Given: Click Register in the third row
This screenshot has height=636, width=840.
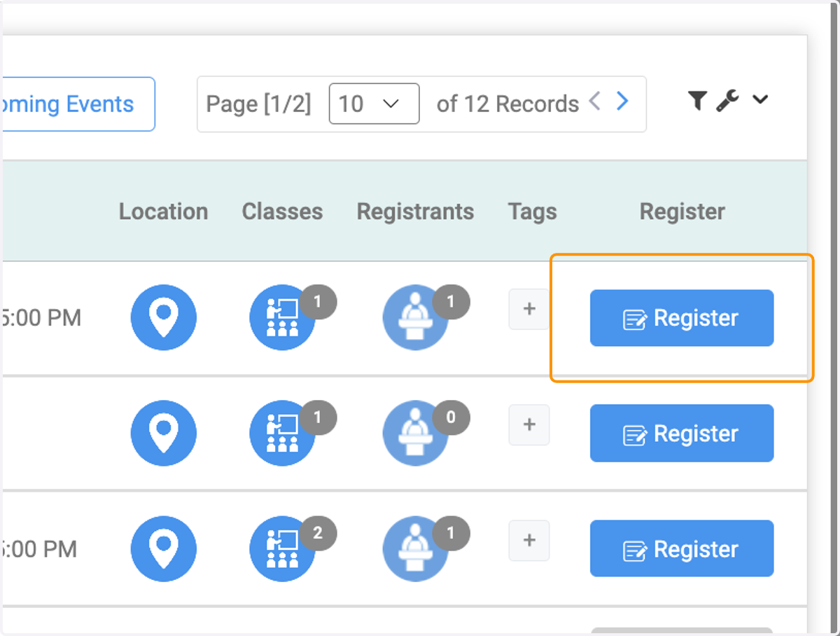Looking at the screenshot, I should 682,548.
